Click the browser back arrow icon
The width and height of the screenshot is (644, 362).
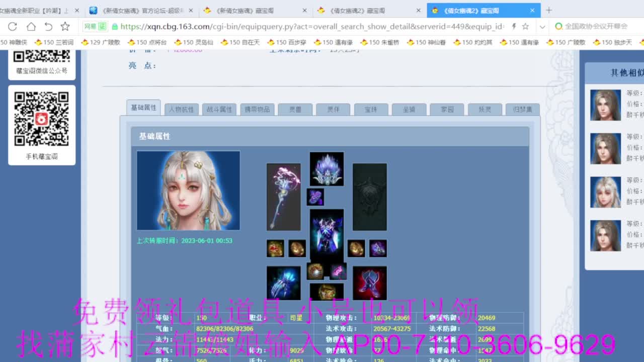(48, 27)
